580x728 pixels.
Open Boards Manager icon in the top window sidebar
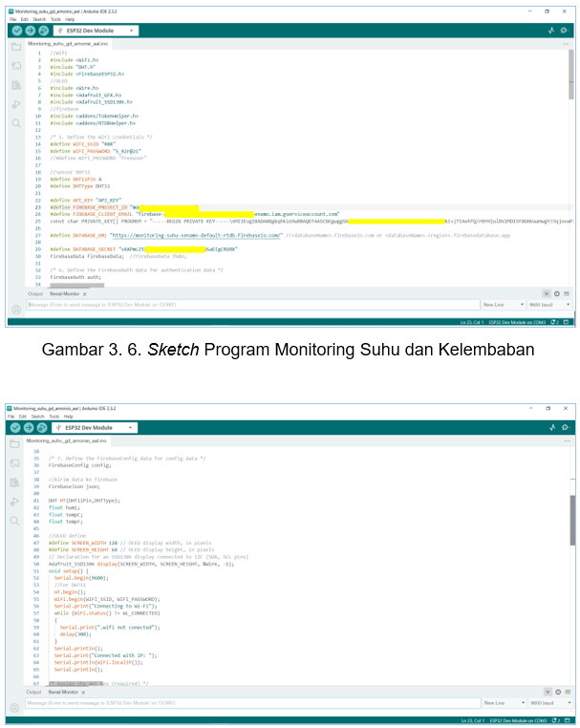click(16, 66)
